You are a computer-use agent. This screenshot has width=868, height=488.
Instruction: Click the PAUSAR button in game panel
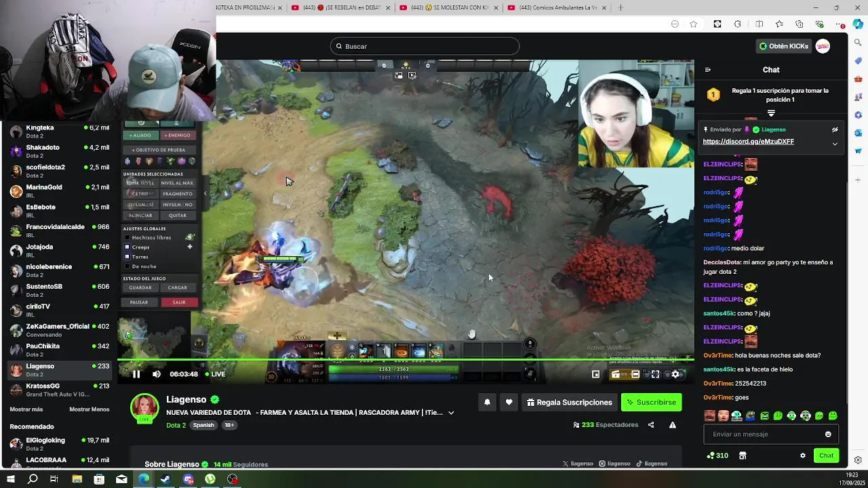click(139, 302)
